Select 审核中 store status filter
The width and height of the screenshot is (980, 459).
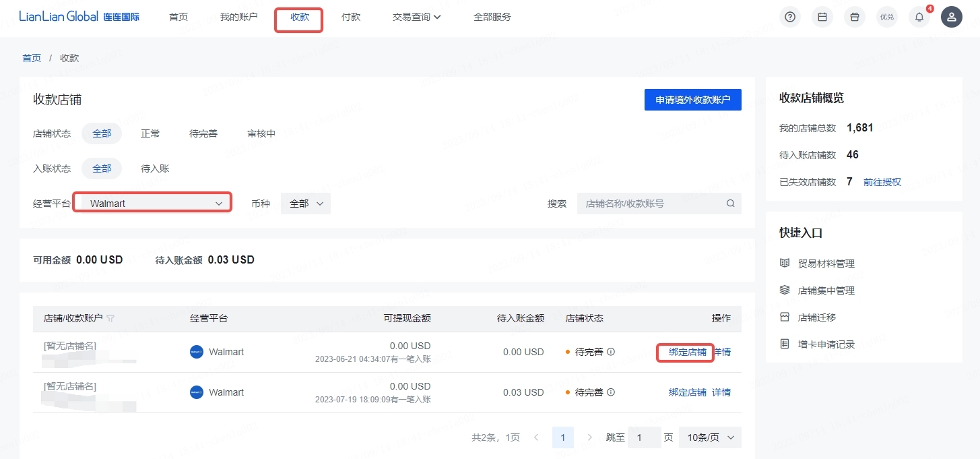[x=261, y=133]
